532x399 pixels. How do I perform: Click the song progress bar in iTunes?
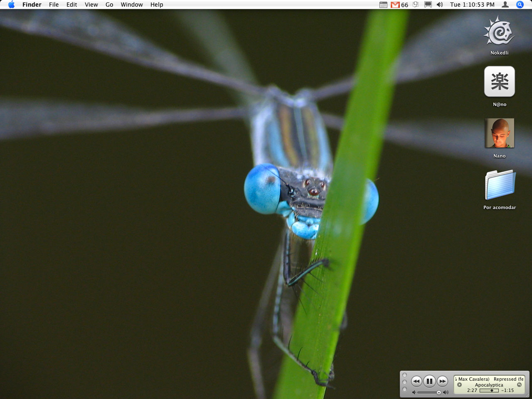coord(489,390)
